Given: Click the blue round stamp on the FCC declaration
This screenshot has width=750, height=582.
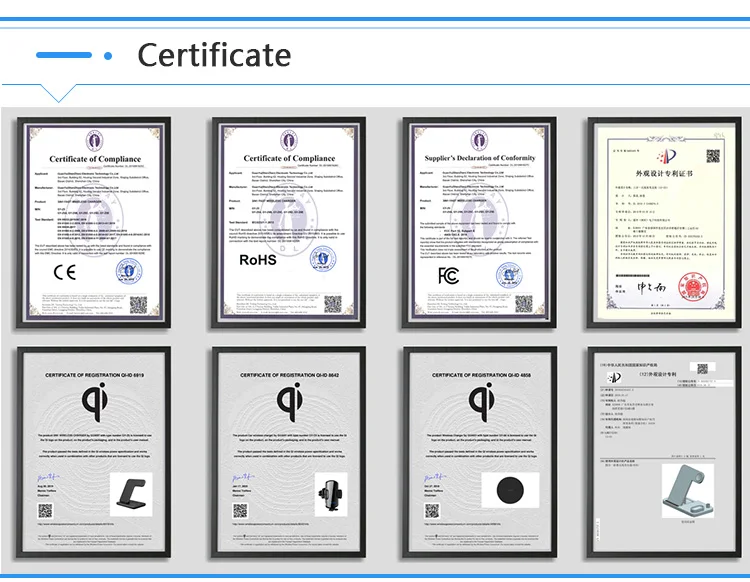Looking at the screenshot, I should [509, 275].
